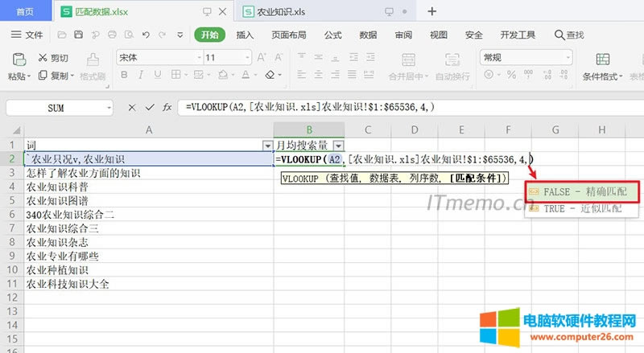Click in the formula bar VLOOKUP text
Viewport: 644px width, 353px height.
[x=310, y=107]
